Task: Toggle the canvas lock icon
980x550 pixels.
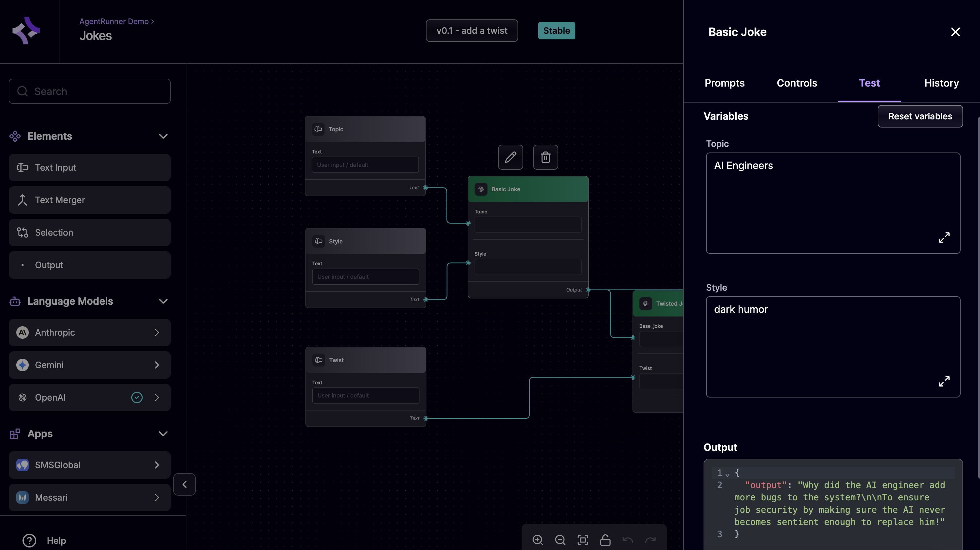Action: [605, 540]
